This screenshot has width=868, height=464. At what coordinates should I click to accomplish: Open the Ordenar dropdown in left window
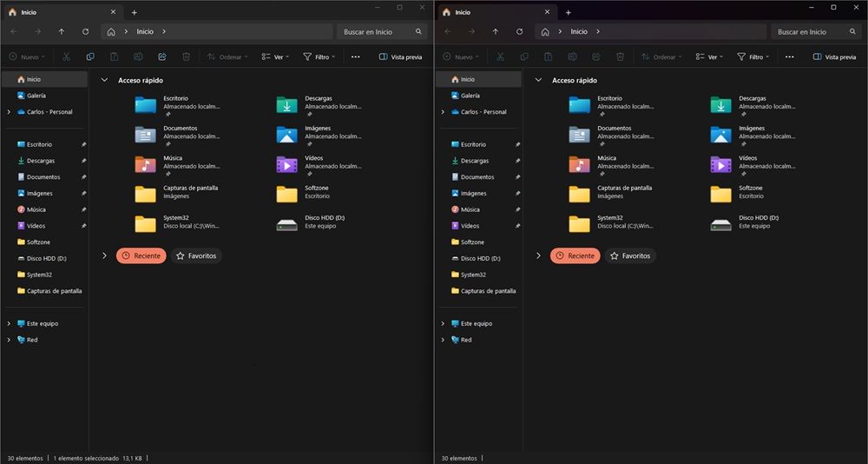[227, 56]
